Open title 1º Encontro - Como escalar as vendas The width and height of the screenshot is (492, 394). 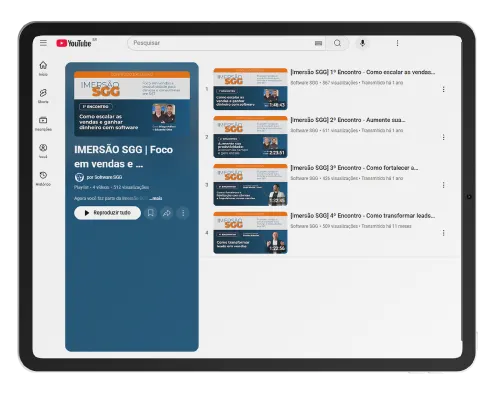point(363,72)
